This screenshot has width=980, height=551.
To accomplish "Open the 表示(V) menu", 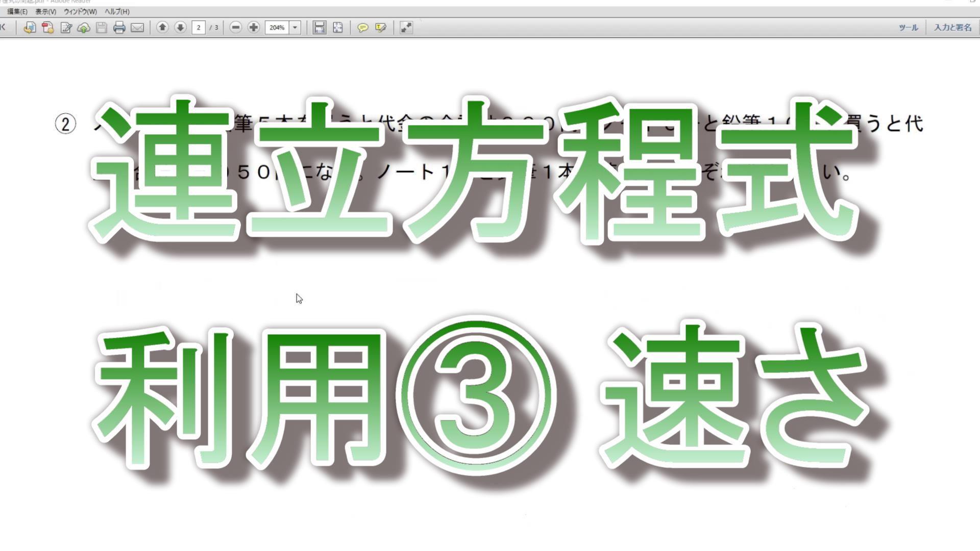I will click(x=46, y=11).
